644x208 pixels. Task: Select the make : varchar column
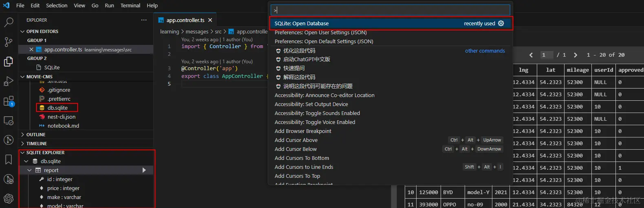point(64,197)
